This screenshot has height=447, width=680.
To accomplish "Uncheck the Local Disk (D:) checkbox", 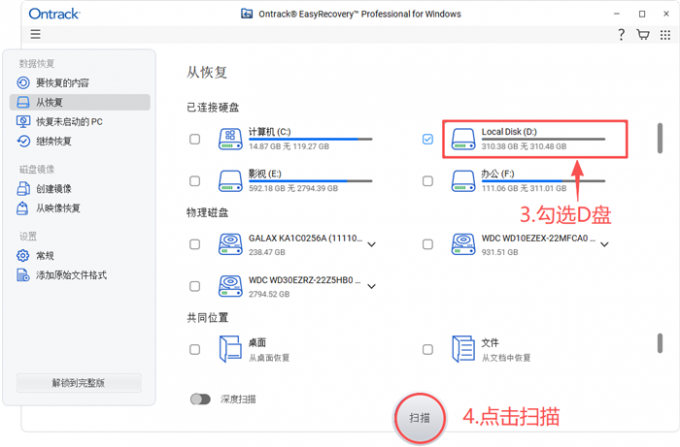I will pos(428,139).
